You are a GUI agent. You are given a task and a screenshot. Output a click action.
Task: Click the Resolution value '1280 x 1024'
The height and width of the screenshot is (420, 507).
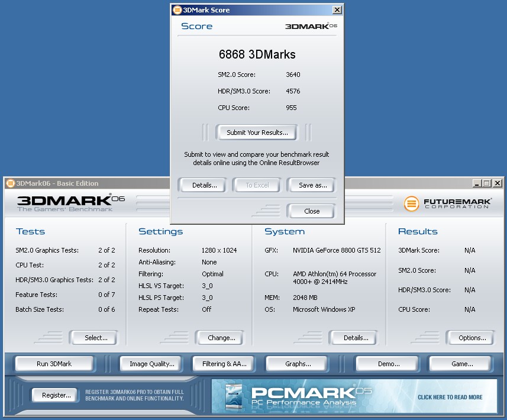click(x=219, y=250)
